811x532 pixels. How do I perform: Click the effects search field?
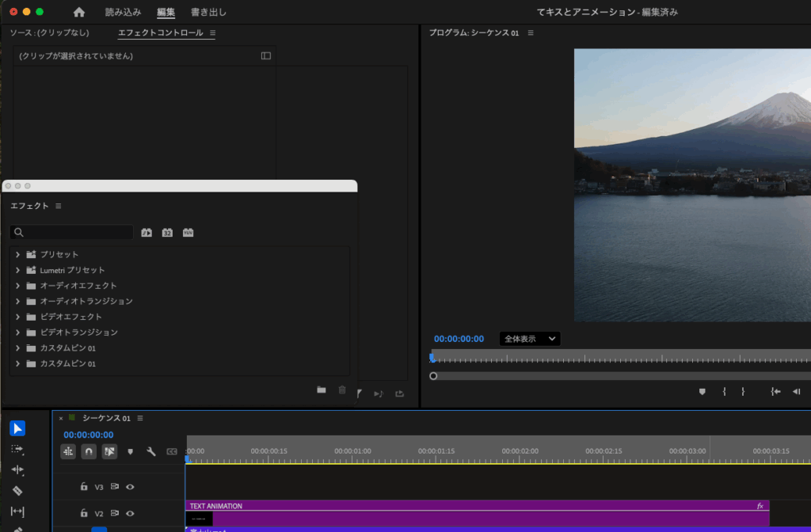point(75,233)
